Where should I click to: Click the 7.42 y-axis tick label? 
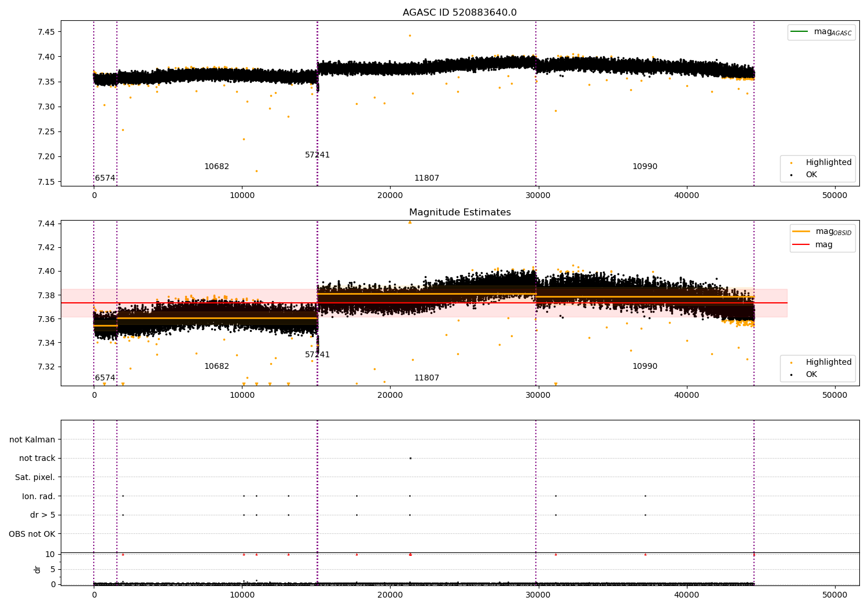(46, 247)
